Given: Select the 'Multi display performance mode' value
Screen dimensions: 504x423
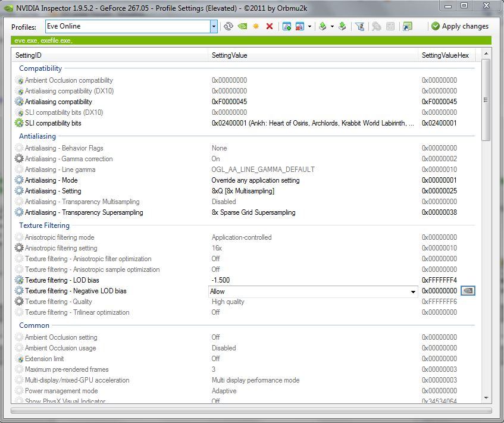Looking at the screenshot, I should (x=255, y=380).
